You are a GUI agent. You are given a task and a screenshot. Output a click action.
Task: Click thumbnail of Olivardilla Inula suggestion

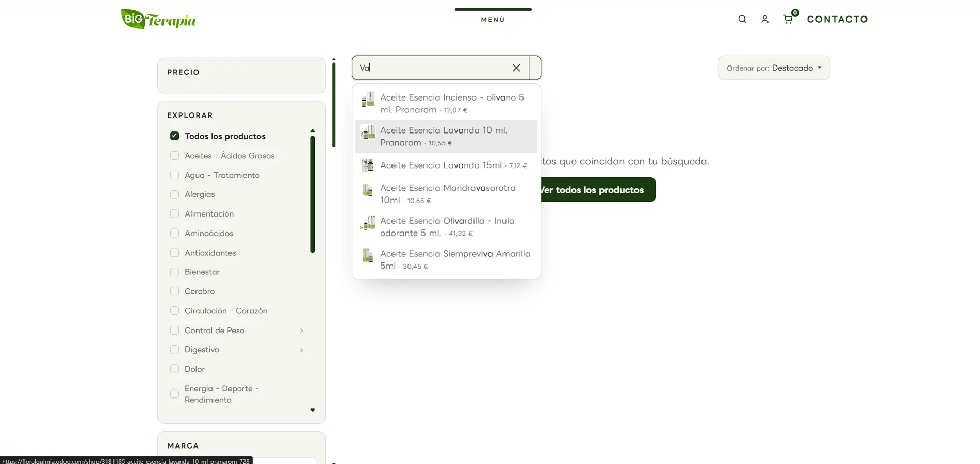pyautogui.click(x=368, y=223)
